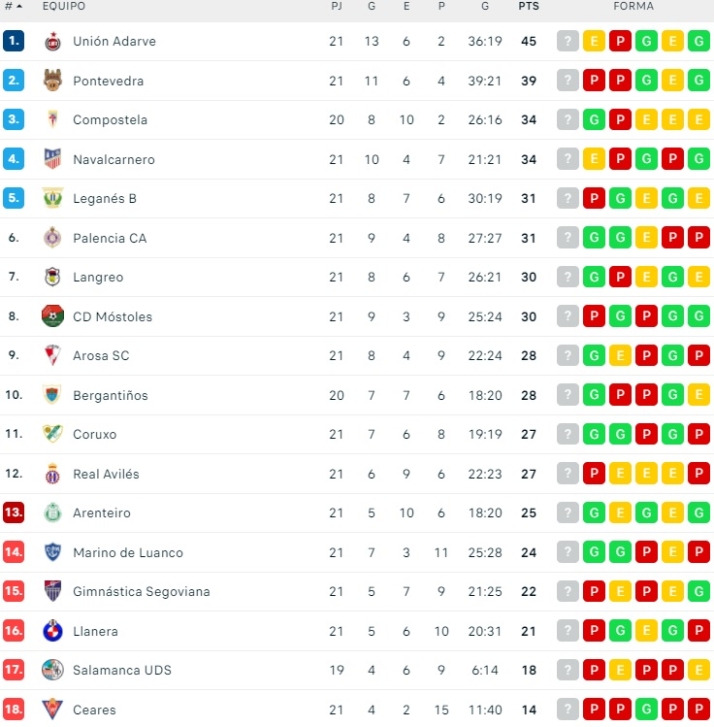Click Real Avilés' first red P form badge
Screen dimensions: 714x727
[x=594, y=474]
